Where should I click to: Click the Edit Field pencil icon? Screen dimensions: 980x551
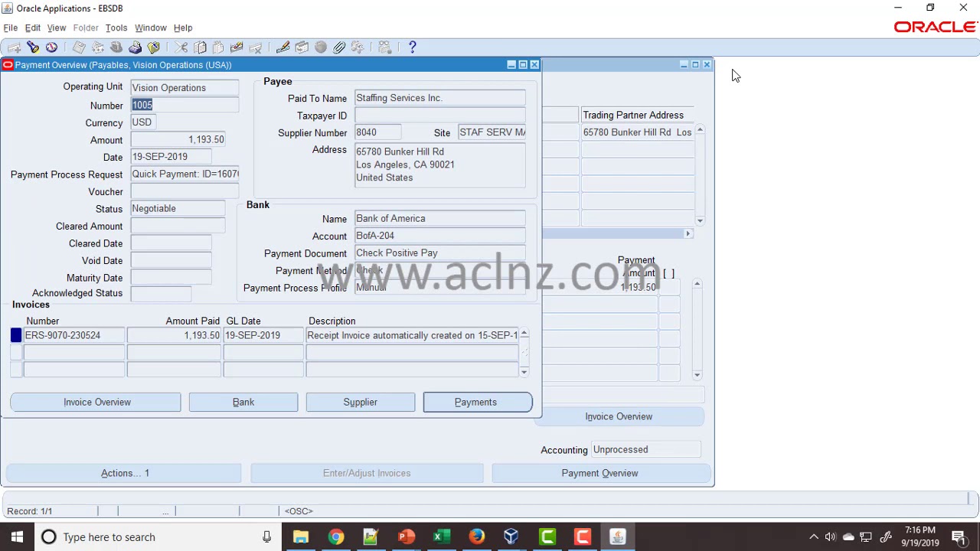point(283,47)
